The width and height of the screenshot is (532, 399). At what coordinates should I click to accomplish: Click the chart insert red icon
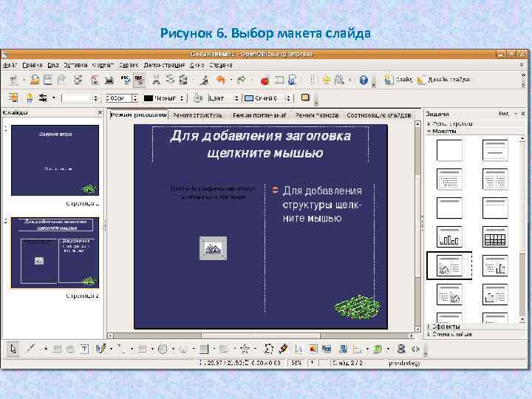click(265, 80)
